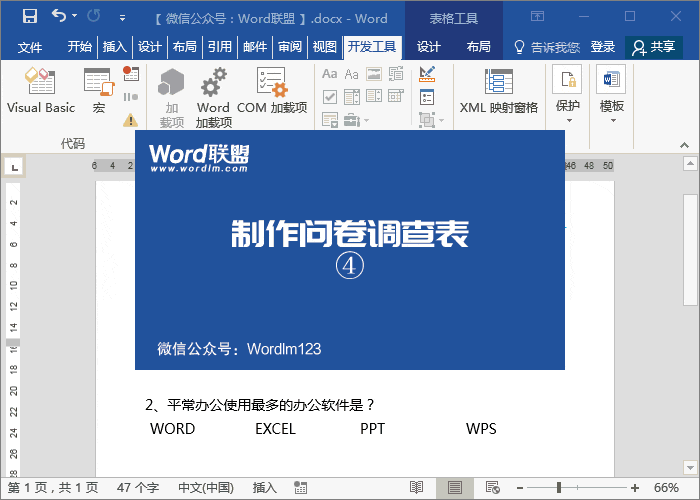
Task: Undo the last action
Action: pos(59,16)
